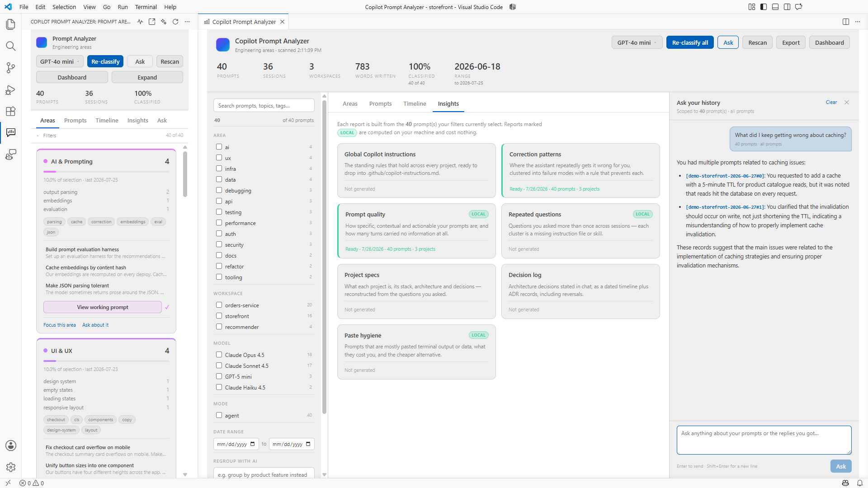868x488 pixels.
Task: Expand the Filters section in sidebar
Action: pos(47,136)
